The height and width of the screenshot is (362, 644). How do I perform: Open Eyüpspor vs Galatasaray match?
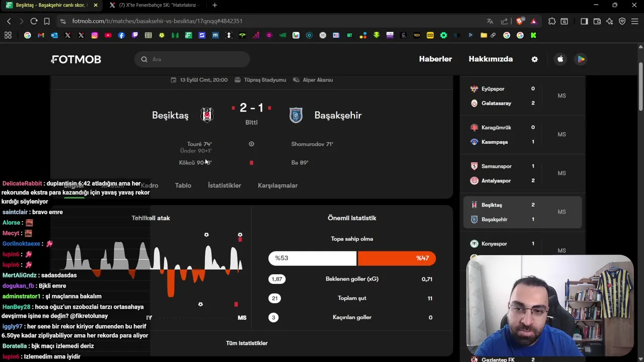pos(522,96)
